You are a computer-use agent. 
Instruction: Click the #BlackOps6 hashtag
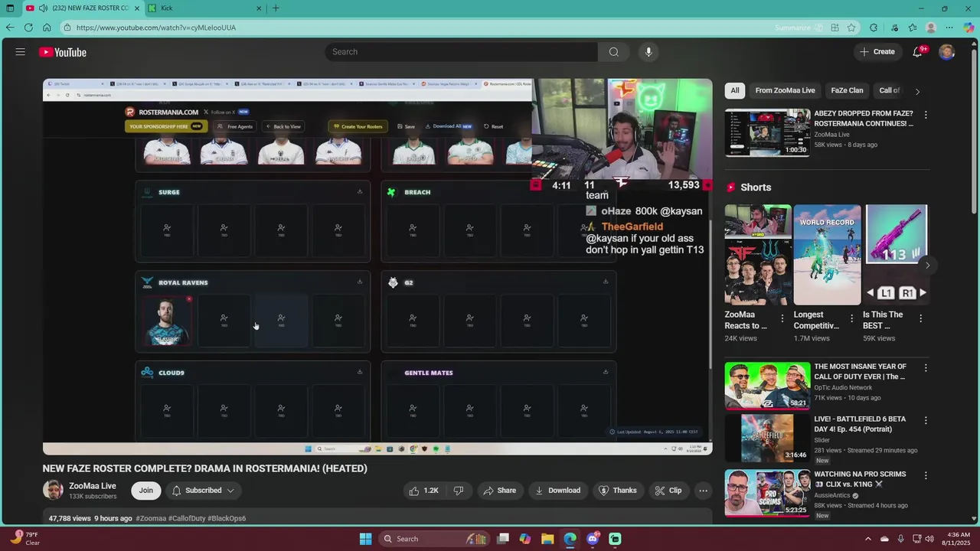227,518
